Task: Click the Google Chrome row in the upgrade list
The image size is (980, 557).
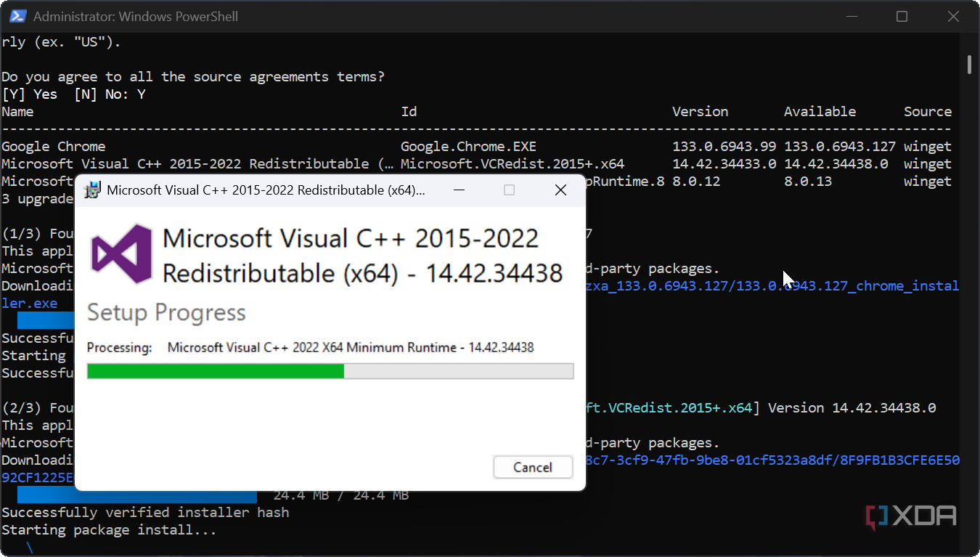Action: [53, 147]
